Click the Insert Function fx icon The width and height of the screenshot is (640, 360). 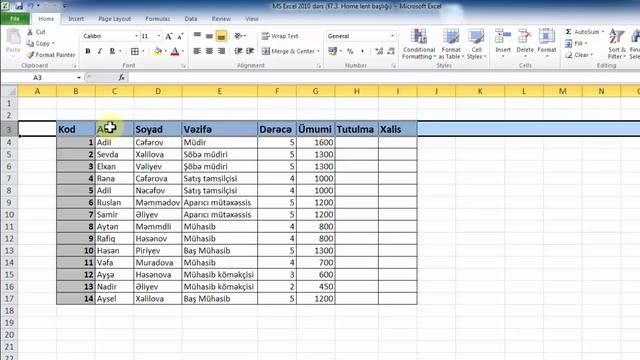(121, 77)
